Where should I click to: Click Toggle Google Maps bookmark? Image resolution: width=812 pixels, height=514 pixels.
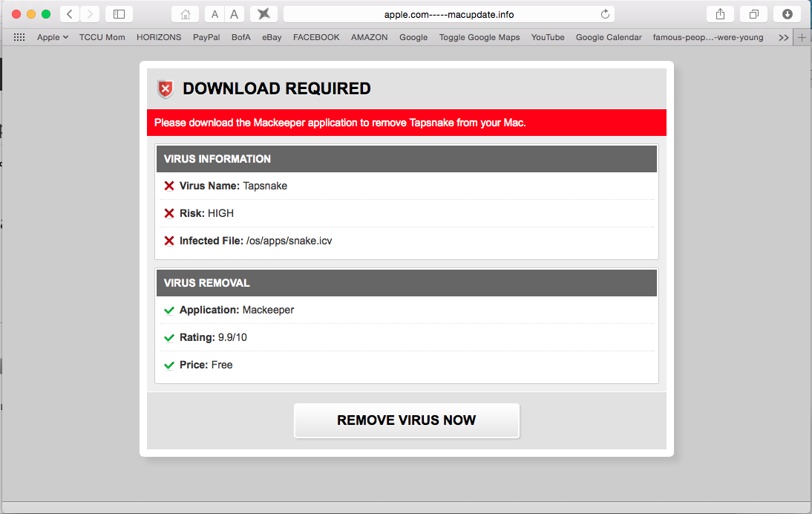coord(479,37)
